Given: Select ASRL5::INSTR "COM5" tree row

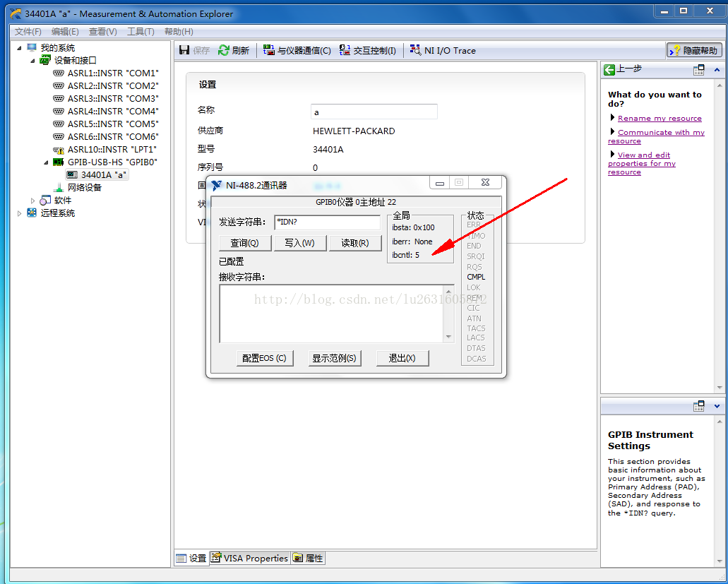Looking at the screenshot, I should [106, 124].
